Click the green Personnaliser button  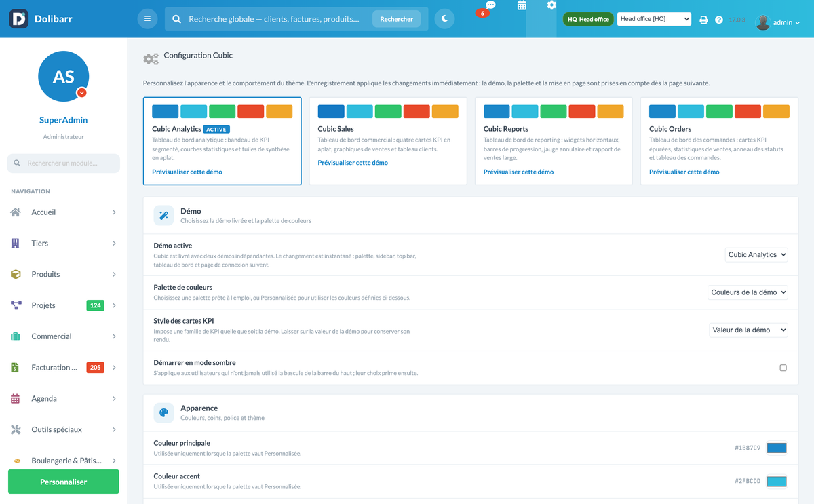point(64,482)
